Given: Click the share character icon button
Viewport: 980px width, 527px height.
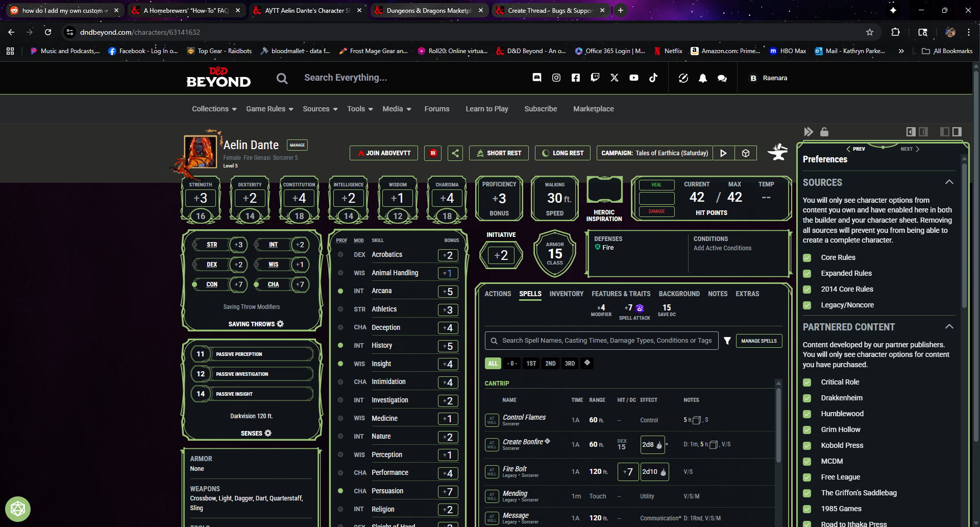Looking at the screenshot, I should pos(455,153).
